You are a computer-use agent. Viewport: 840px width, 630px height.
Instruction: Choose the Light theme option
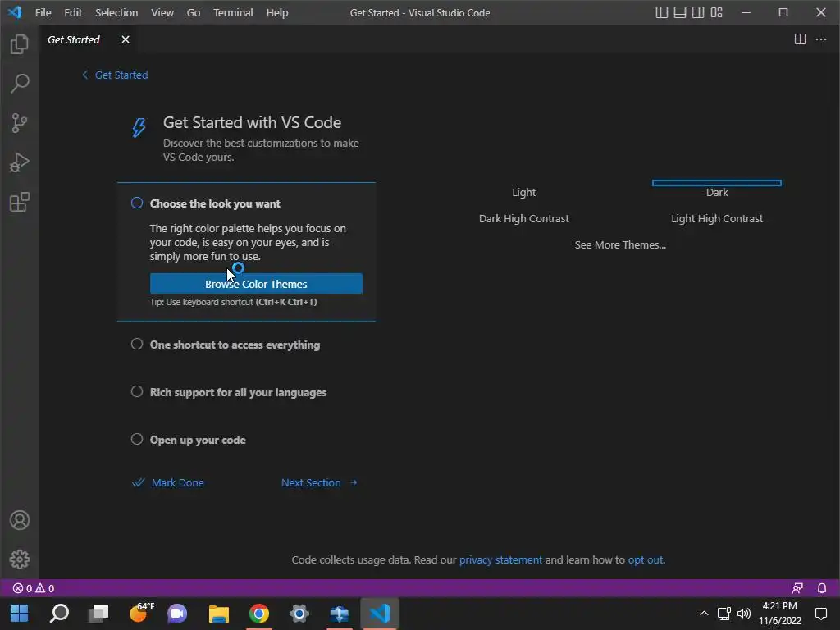[524, 192]
